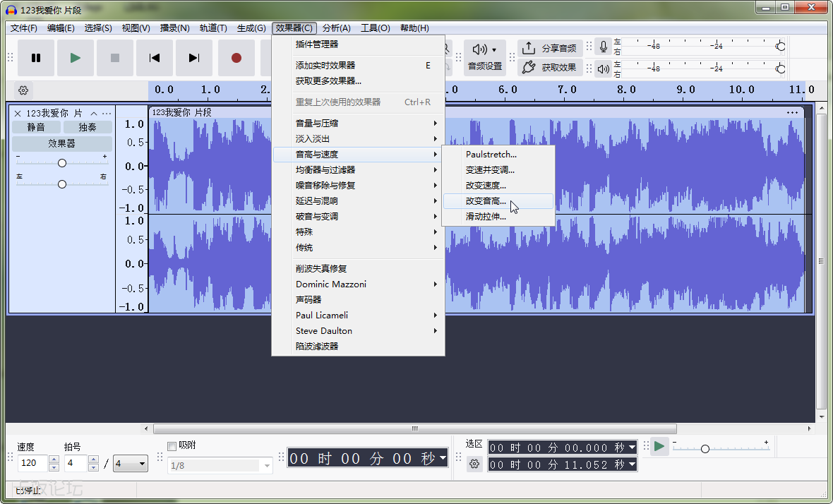Image resolution: width=833 pixels, height=504 pixels.
Task: Open the track panel three-dot menu
Action: click(107, 113)
